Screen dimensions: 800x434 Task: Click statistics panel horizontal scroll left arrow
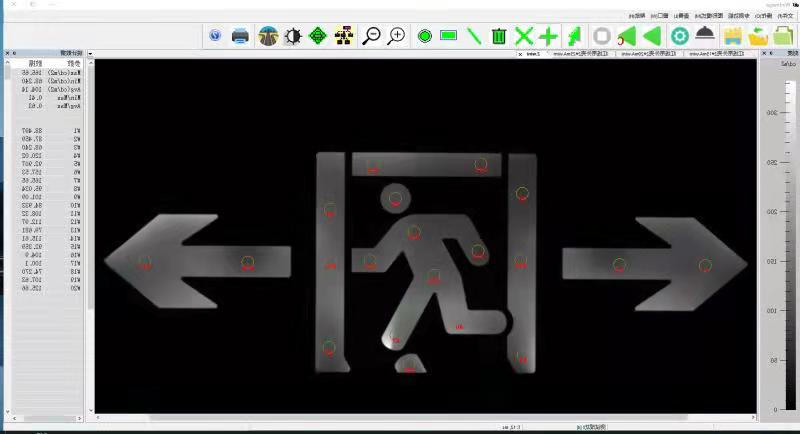pyautogui.click(x=14, y=419)
